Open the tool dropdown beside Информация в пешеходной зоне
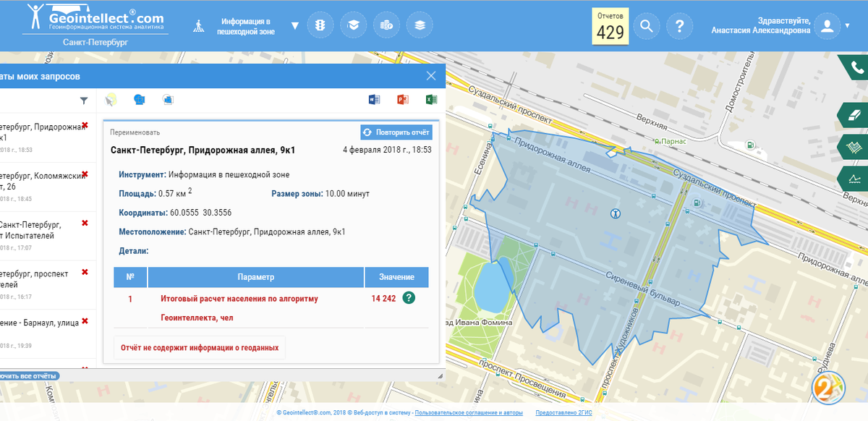Image resolution: width=868 pixels, height=421 pixels. pyautogui.click(x=294, y=24)
